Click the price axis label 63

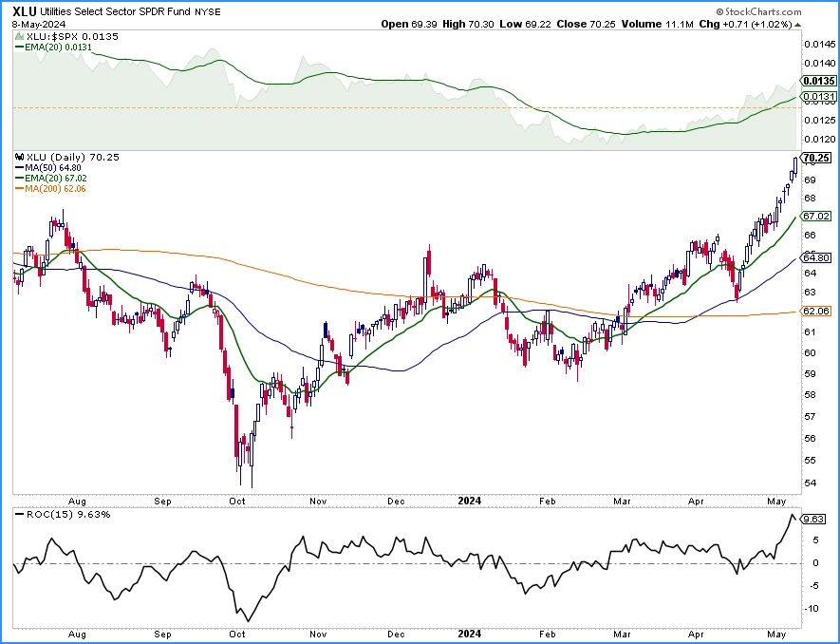[810, 293]
